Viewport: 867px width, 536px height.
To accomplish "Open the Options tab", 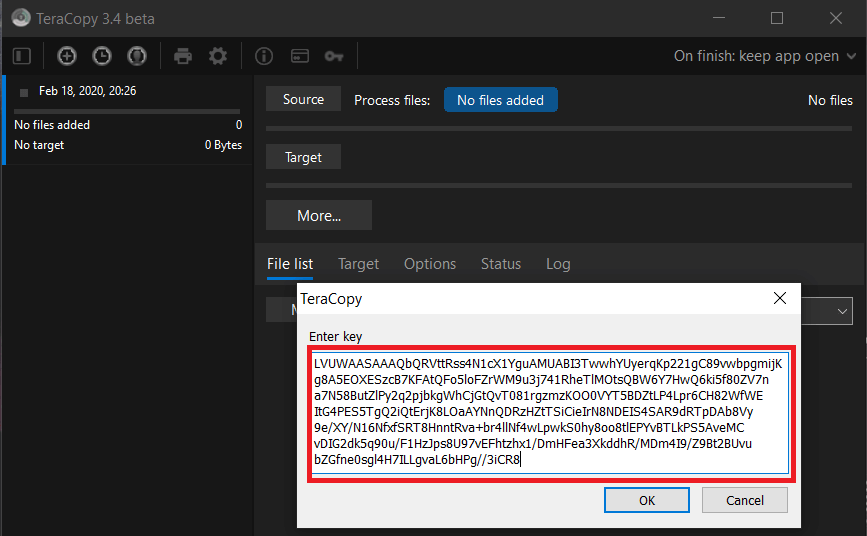I will tap(430, 264).
